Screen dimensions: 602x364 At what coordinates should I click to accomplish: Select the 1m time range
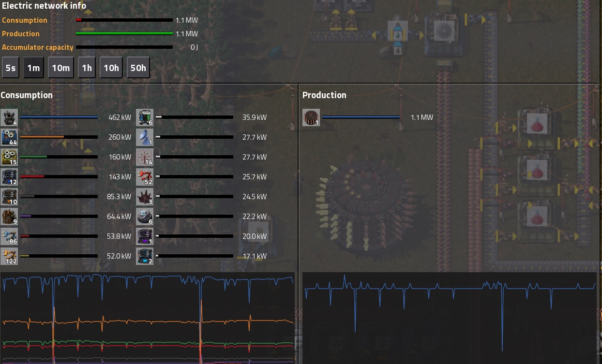click(x=33, y=68)
